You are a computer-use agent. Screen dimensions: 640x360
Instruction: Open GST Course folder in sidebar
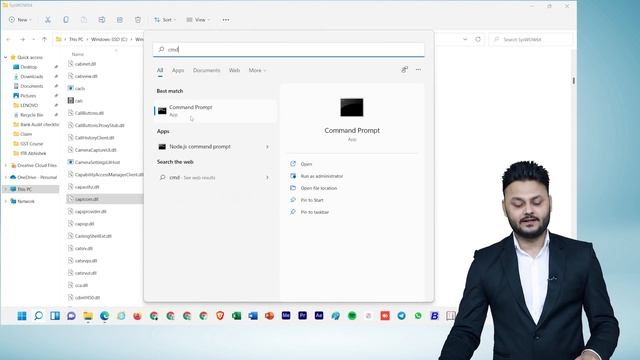point(31,144)
